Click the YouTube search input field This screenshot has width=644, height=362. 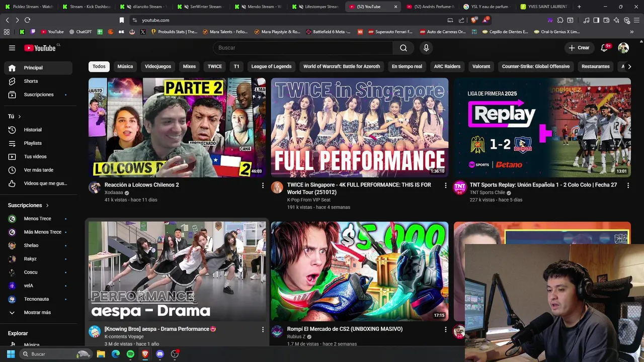click(303, 48)
